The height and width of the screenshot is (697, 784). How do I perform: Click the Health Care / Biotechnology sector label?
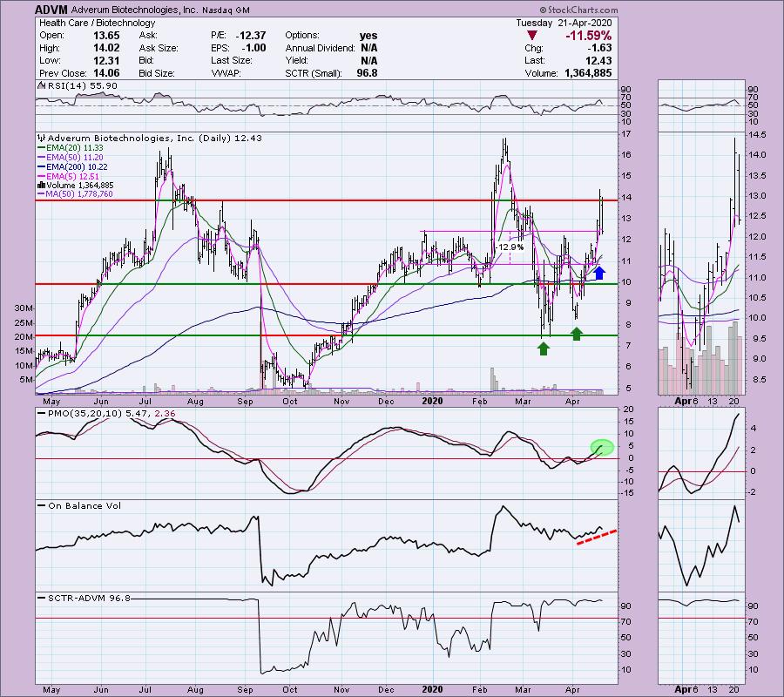point(97,23)
